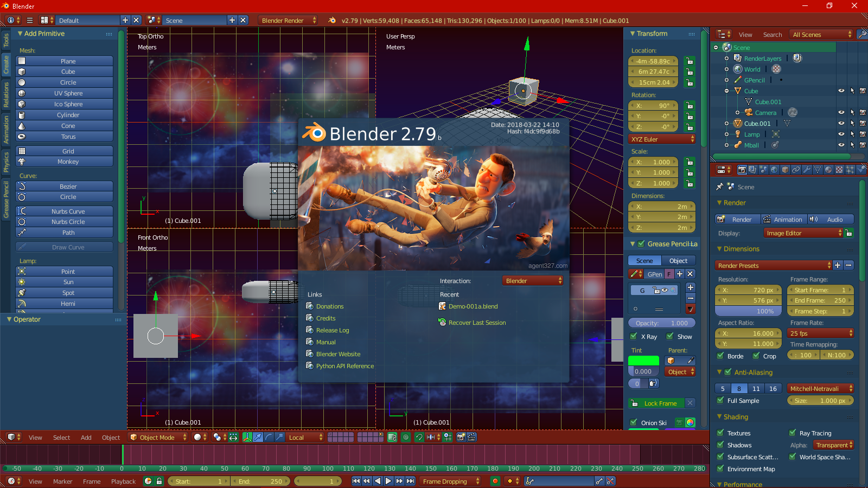Disable the Anti-Aliasing checkbox
The height and width of the screenshot is (488, 868).
728,372
